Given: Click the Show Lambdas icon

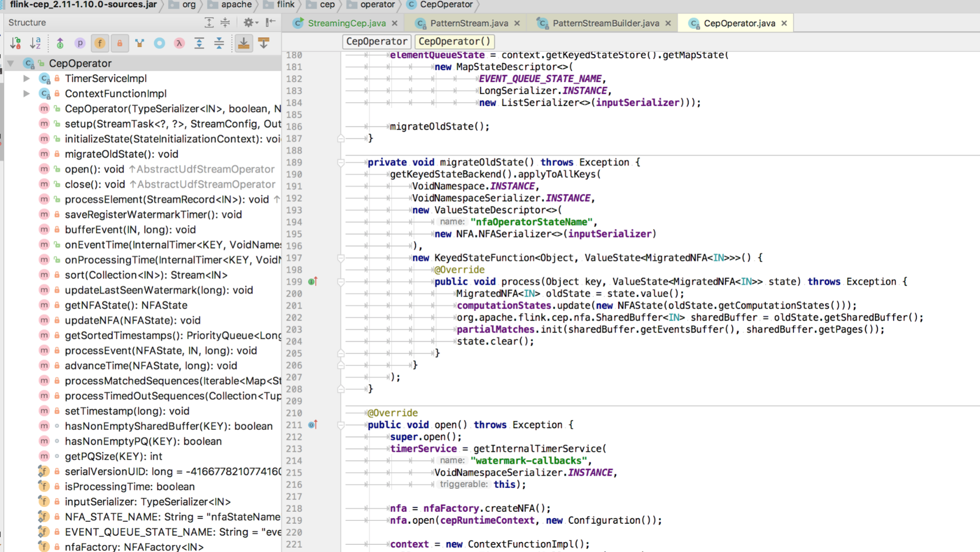Looking at the screenshot, I should (x=179, y=44).
